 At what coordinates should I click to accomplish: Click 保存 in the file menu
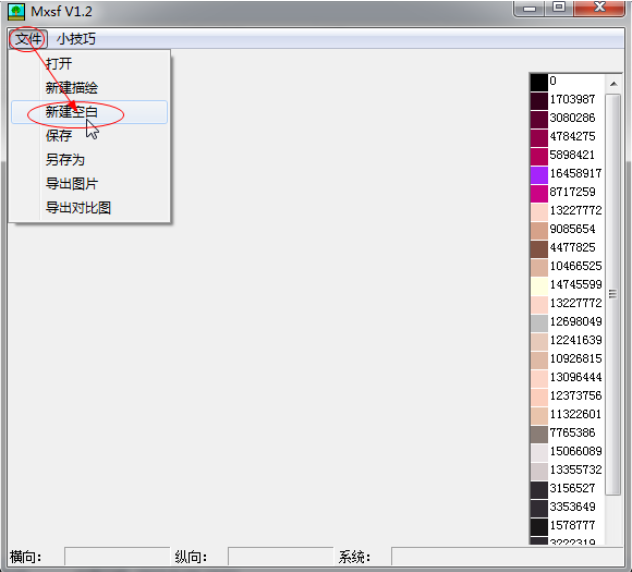tap(59, 136)
